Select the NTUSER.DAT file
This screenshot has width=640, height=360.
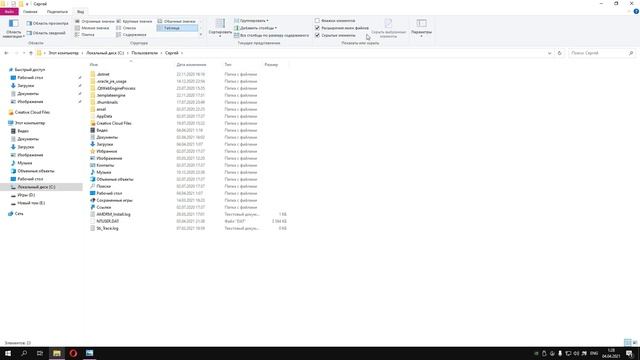click(107, 221)
